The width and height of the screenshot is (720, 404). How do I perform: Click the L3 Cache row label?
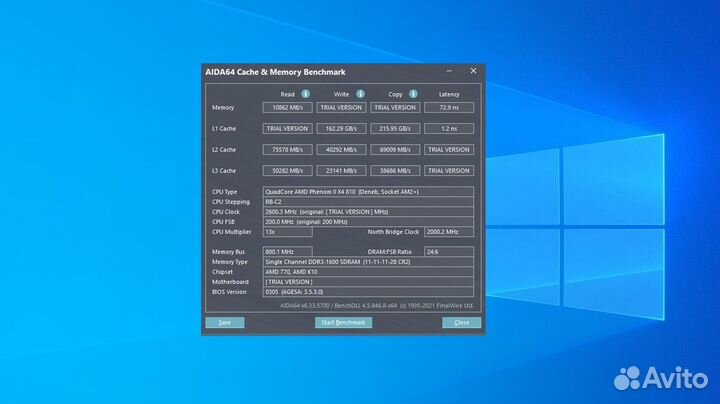click(224, 171)
